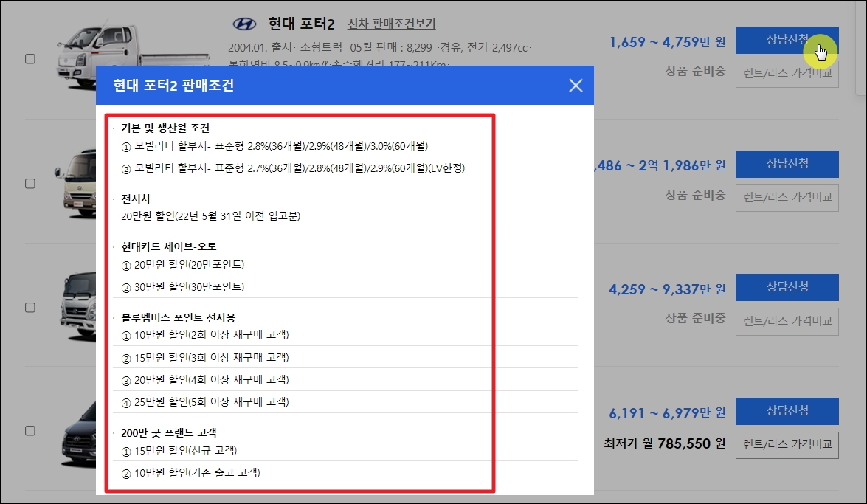This screenshot has width=867, height=504.
Task: Click 상담신청 for the 1,659 ~ 4,759만 원 vehicle
Action: coord(787,40)
